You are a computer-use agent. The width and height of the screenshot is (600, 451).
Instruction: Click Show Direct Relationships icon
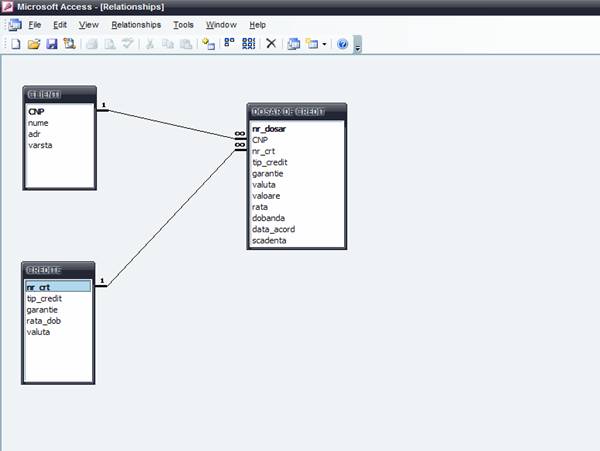pyautogui.click(x=229, y=44)
